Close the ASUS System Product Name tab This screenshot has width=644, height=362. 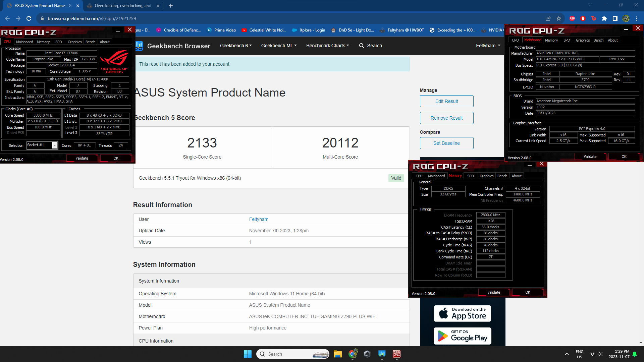[78, 6]
